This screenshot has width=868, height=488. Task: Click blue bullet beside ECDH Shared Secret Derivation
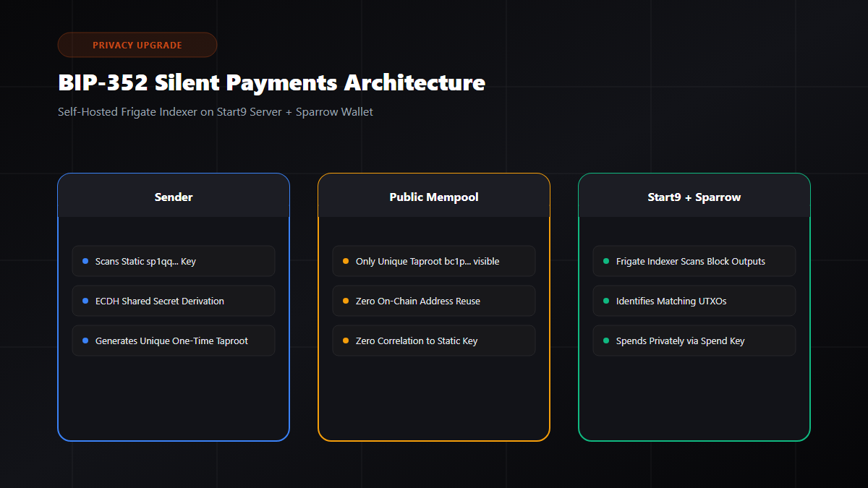coord(85,301)
